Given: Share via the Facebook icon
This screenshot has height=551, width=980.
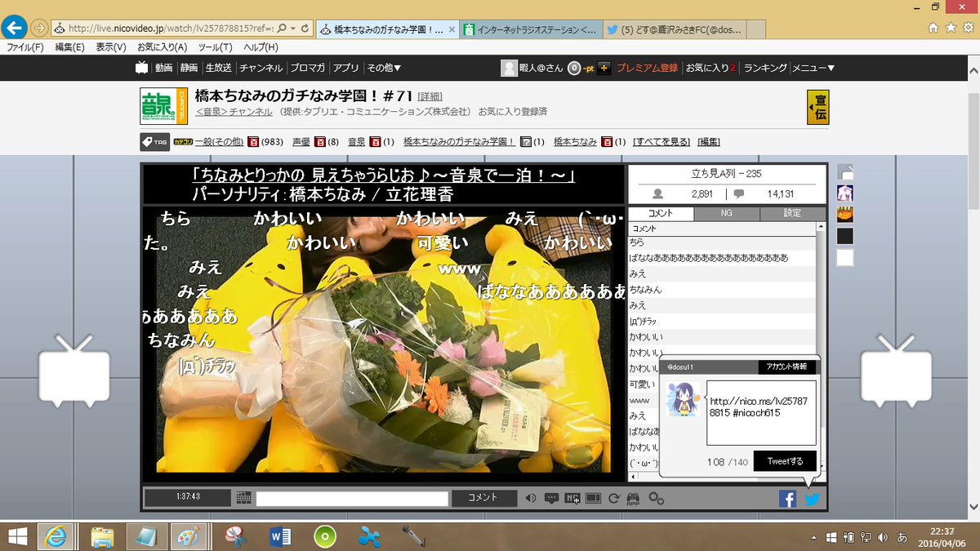Looking at the screenshot, I should click(787, 499).
